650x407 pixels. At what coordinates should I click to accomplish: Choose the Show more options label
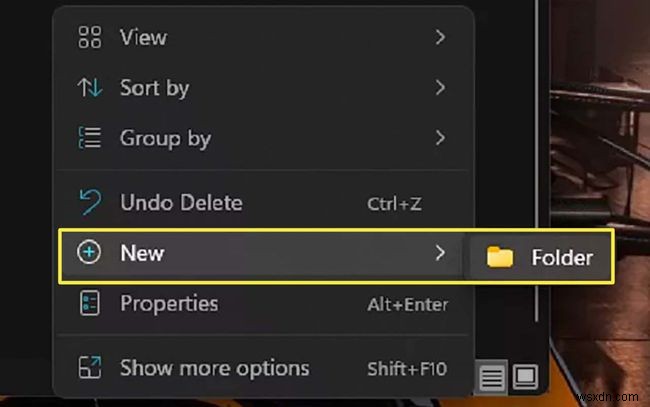214,368
